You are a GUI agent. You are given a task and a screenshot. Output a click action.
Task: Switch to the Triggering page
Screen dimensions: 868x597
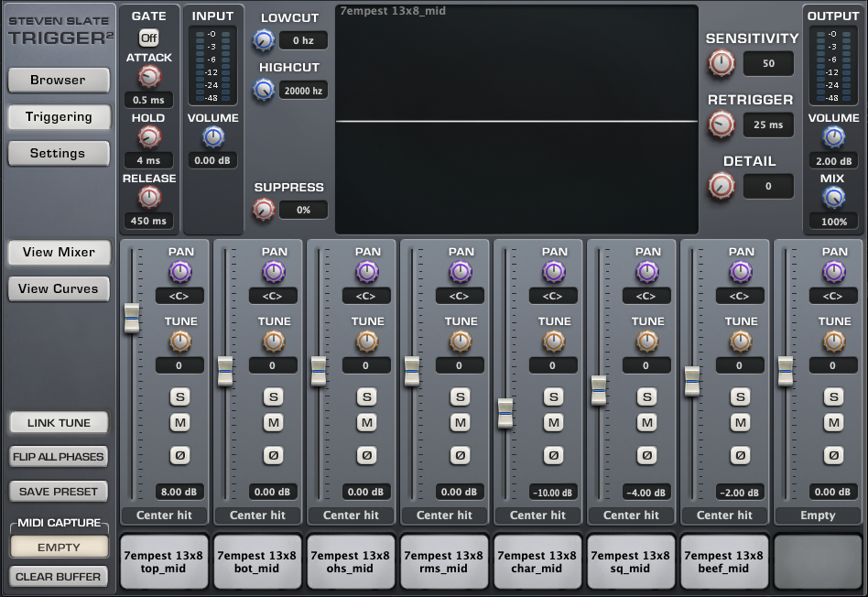click(x=58, y=117)
